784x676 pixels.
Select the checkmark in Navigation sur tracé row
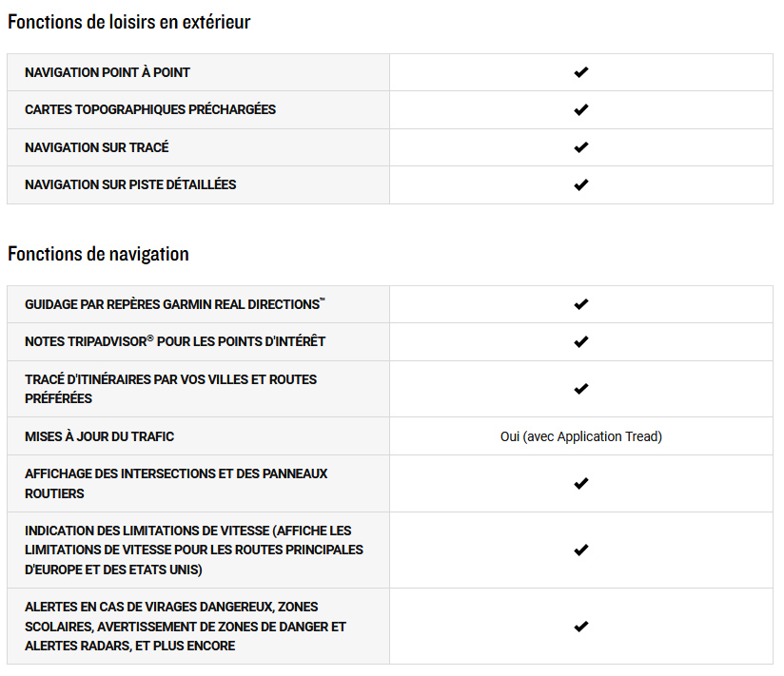[x=581, y=147]
